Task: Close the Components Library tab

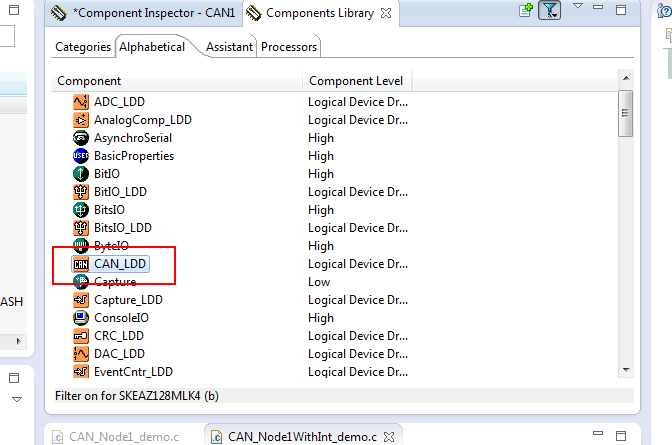Action: (386, 13)
